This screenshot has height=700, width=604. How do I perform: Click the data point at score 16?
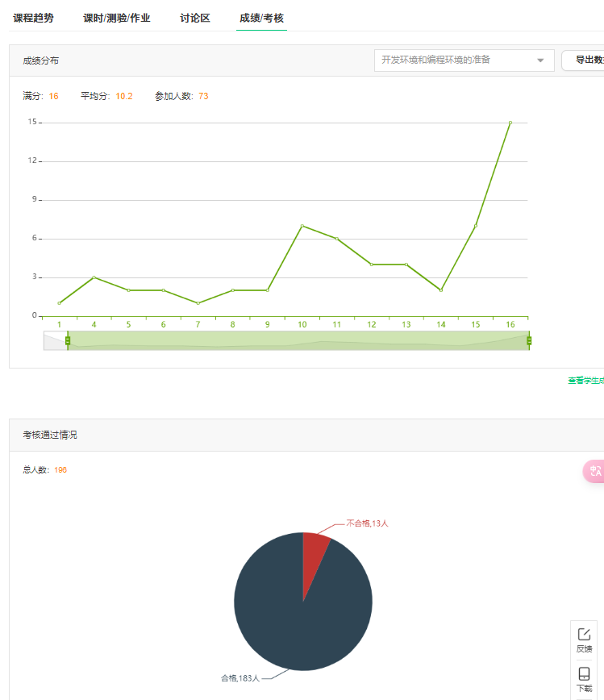(x=510, y=123)
